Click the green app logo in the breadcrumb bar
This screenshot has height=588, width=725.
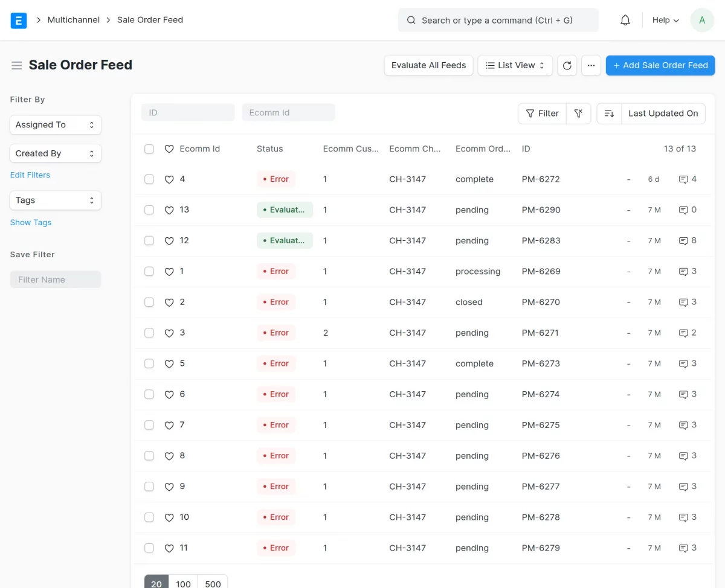point(19,20)
